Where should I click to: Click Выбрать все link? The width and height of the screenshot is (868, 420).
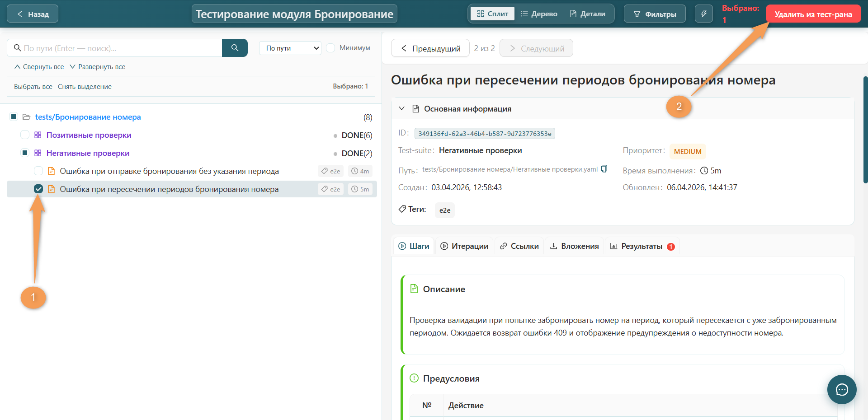tap(33, 87)
